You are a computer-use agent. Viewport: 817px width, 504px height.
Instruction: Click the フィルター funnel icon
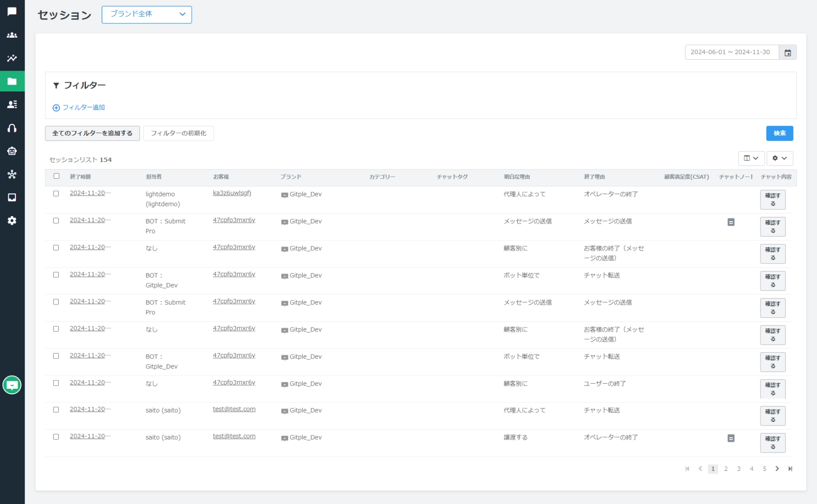coord(56,85)
